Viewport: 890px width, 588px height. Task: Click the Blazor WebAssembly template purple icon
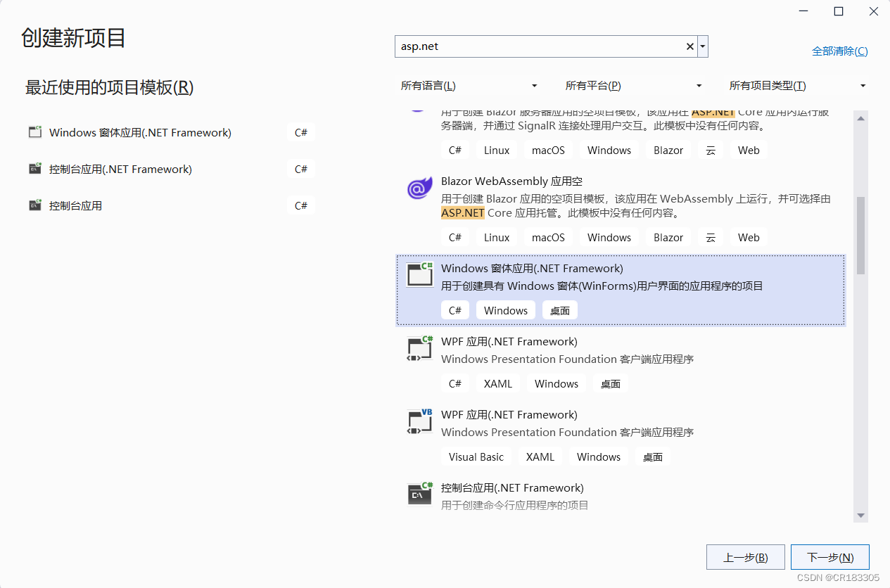pos(420,188)
